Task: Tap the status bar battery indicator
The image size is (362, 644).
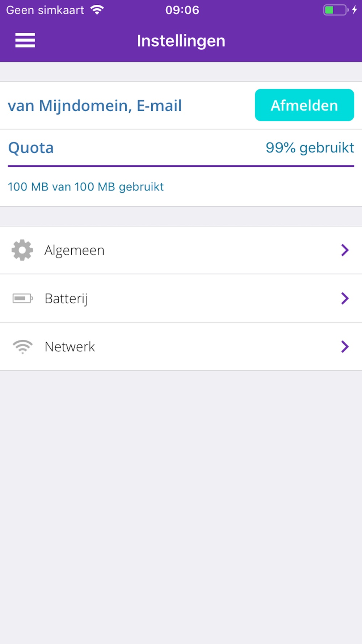Action: tap(335, 10)
